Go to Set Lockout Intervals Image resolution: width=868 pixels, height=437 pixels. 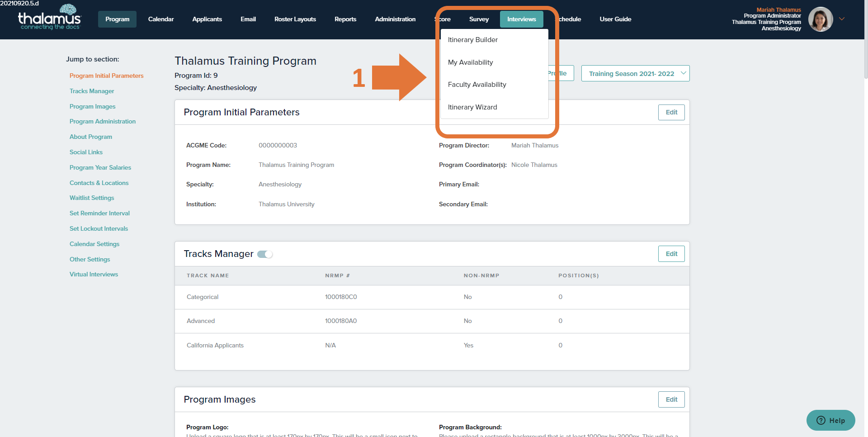coord(99,229)
